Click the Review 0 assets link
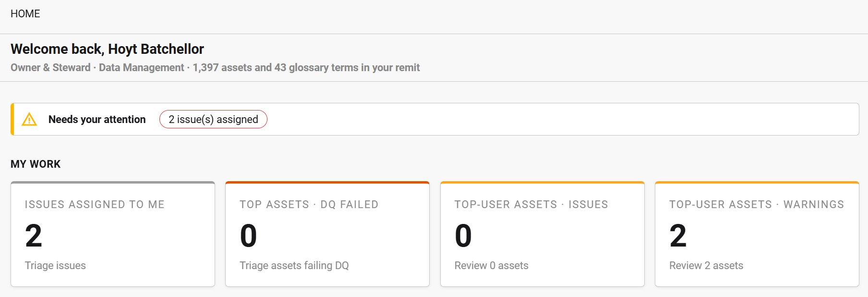 (x=491, y=265)
